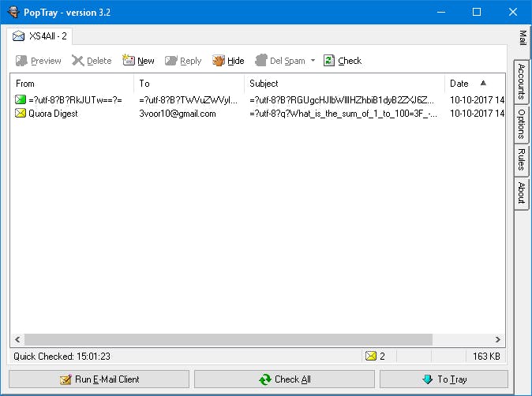The width and height of the screenshot is (532, 396).
Task: Click the 3voor10@gmail.com recipient cell
Action: tap(178, 114)
